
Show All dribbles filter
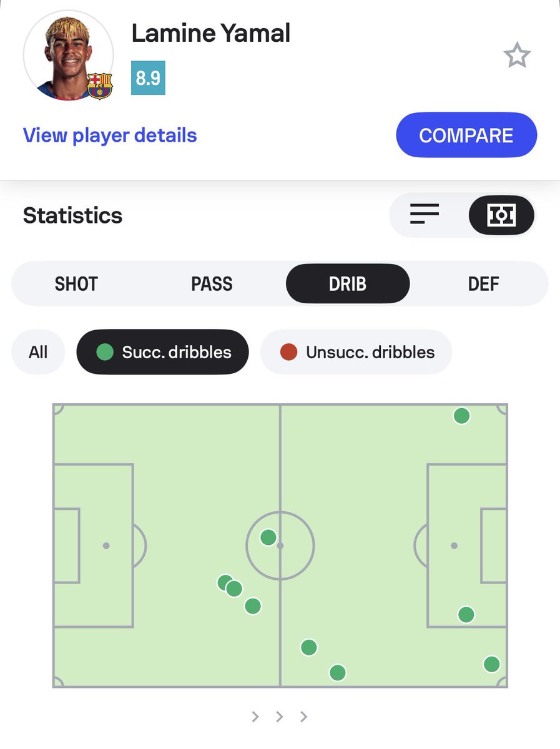(38, 352)
